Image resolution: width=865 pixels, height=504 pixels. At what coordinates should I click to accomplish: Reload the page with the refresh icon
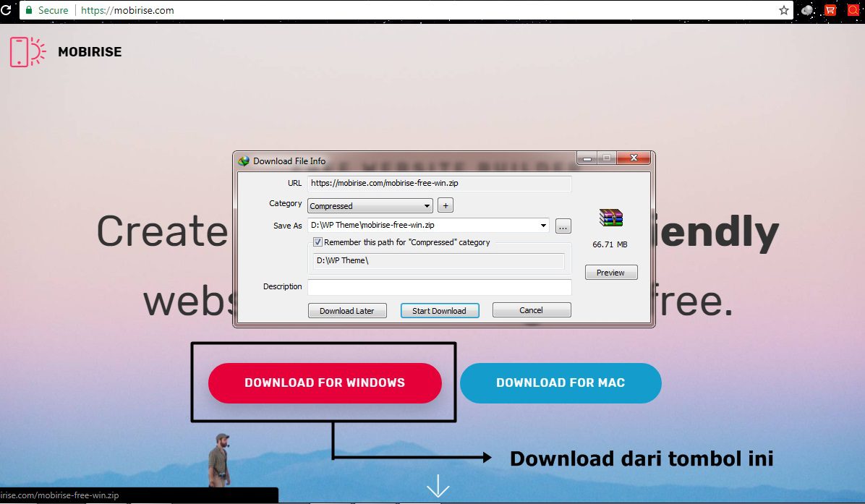coord(6,10)
